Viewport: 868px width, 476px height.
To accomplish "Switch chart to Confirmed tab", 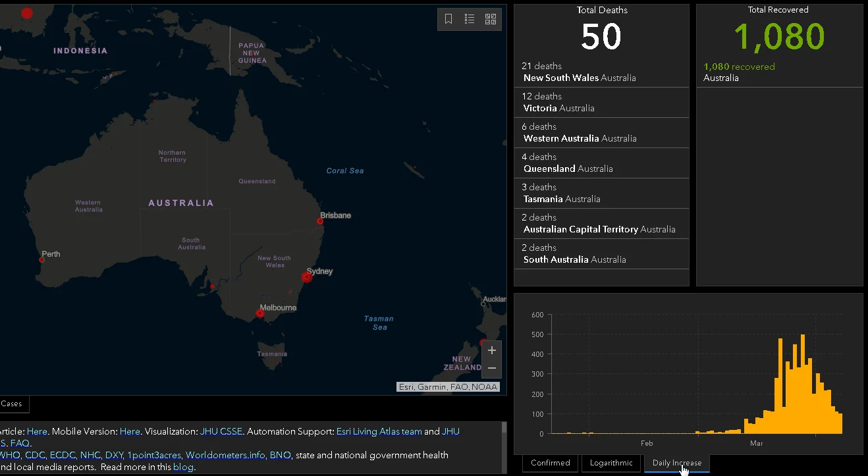I will 550,463.
